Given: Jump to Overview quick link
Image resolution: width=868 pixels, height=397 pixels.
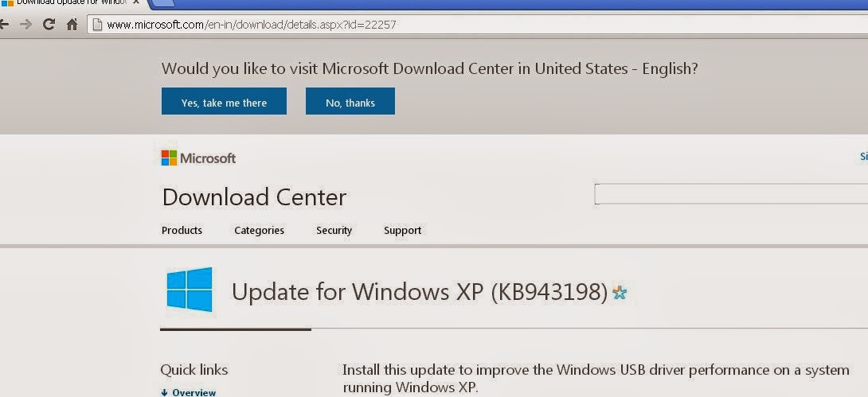Looking at the screenshot, I should point(188,392).
